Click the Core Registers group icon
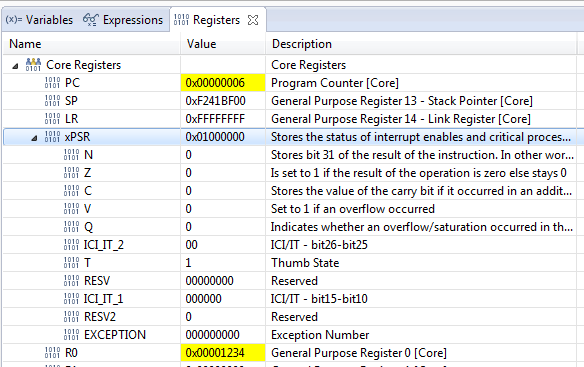The height and width of the screenshot is (367, 584). [33, 65]
